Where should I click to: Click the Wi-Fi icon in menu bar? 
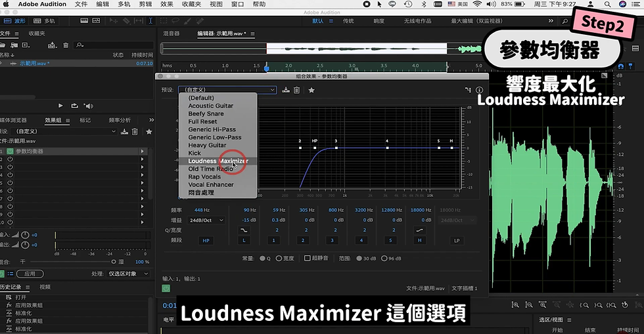point(477,4)
